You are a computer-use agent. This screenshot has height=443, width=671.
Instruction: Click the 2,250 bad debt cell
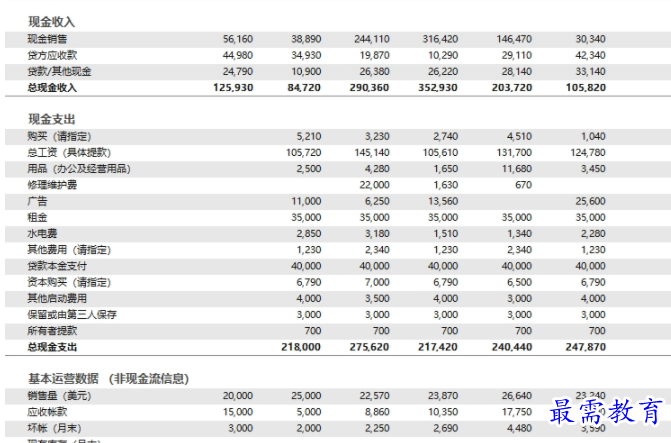coord(377,428)
